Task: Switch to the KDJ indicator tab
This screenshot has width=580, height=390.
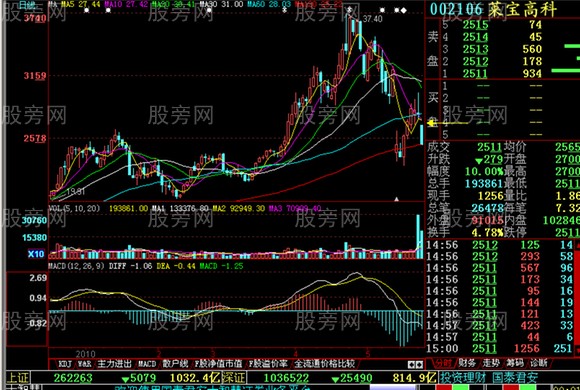Action: 65,364
